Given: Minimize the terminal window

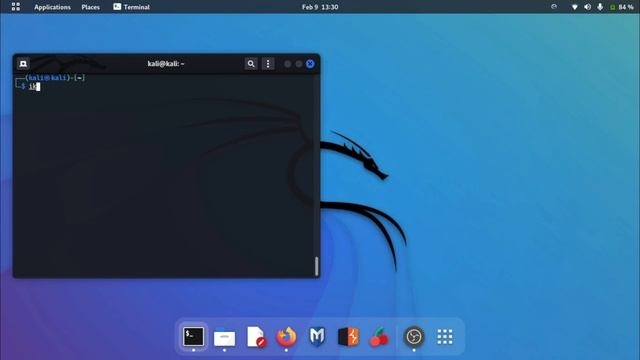Looking at the screenshot, I should pos(288,64).
